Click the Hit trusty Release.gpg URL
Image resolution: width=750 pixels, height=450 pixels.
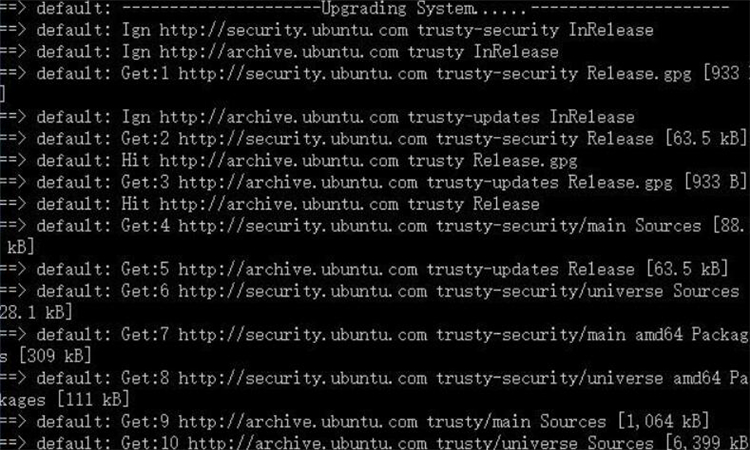[279, 161]
